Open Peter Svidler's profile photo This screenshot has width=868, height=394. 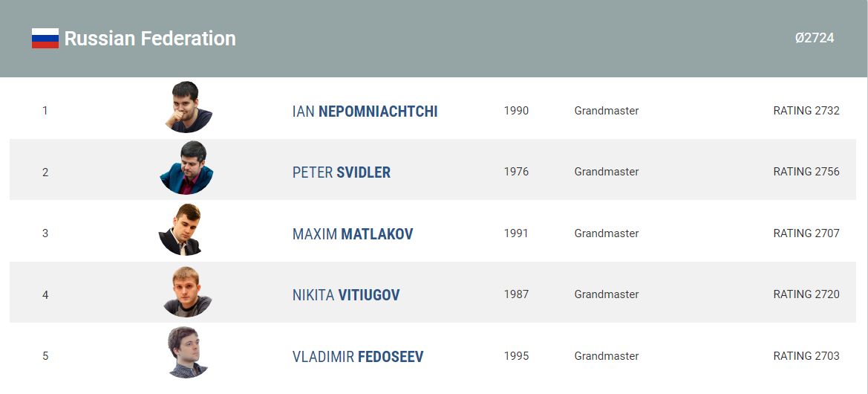(186, 168)
